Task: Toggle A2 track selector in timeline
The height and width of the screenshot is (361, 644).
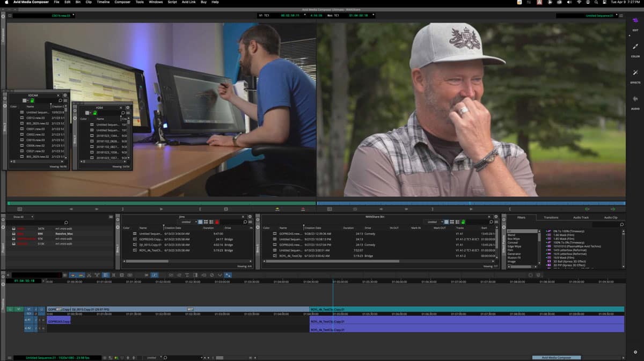Action: click(x=29, y=328)
